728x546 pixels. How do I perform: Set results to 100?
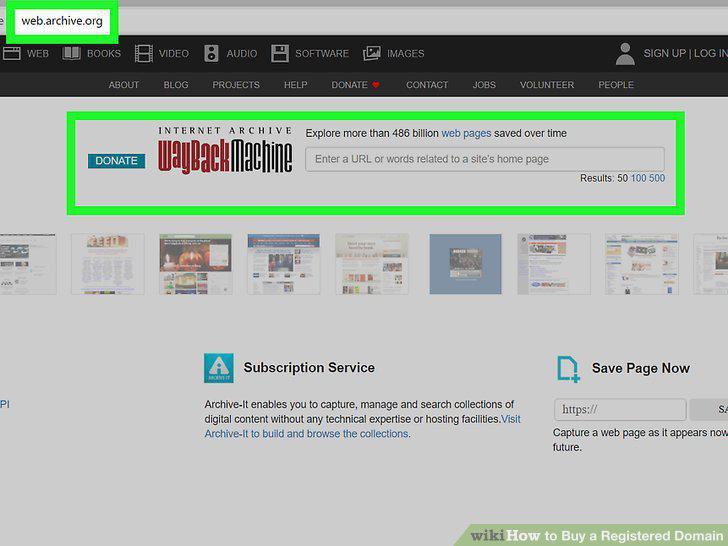coord(638,178)
